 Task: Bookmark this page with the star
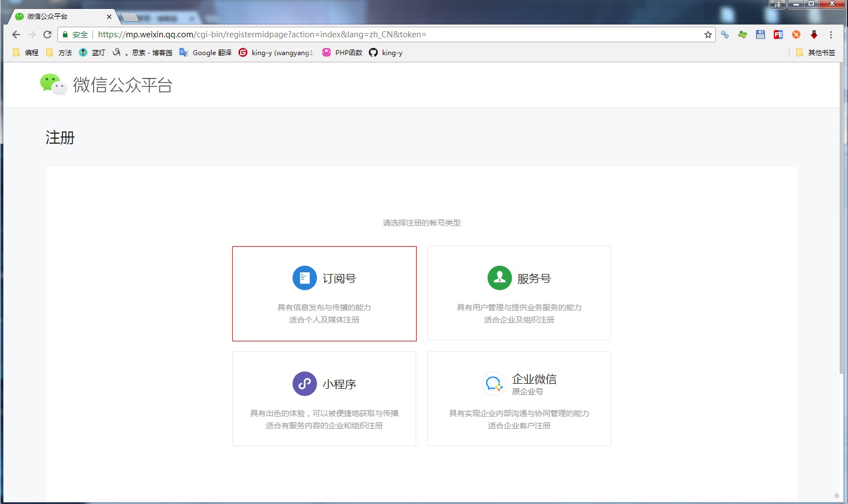tap(708, 35)
